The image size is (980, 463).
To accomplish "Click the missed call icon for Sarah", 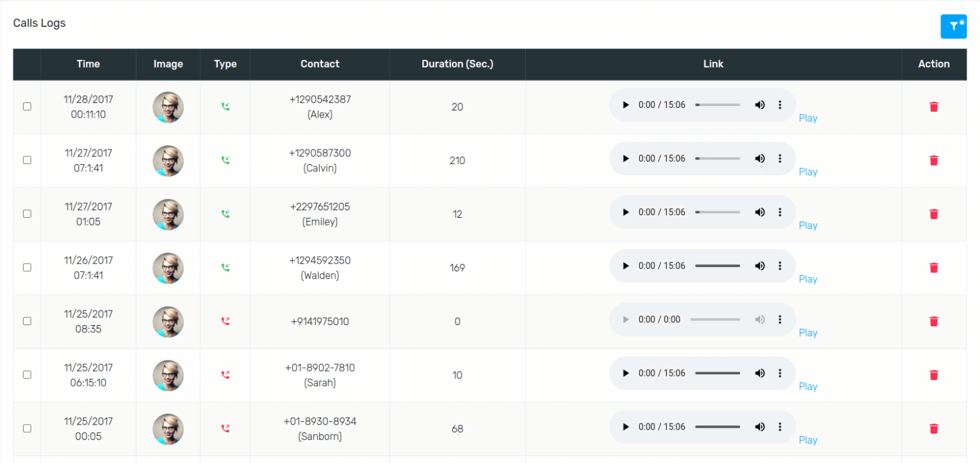I will [x=225, y=375].
